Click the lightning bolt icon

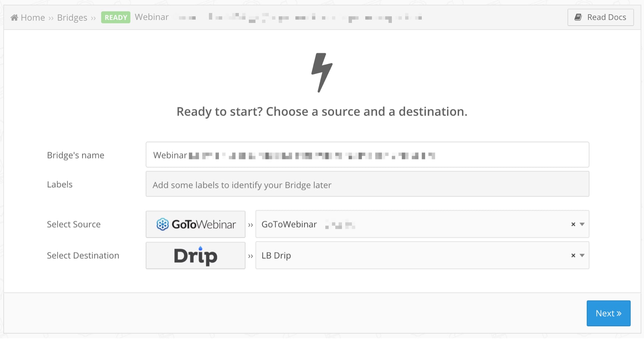(322, 72)
